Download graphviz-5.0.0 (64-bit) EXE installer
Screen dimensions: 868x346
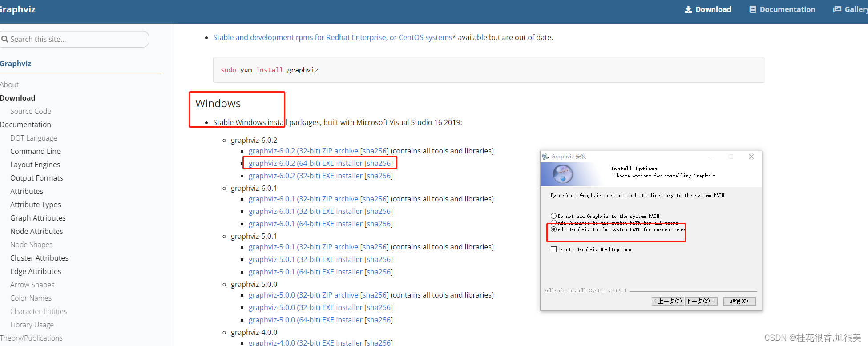tap(306, 320)
